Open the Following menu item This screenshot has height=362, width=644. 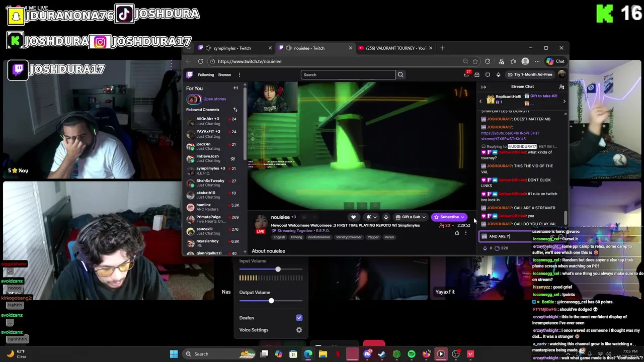pyautogui.click(x=206, y=74)
